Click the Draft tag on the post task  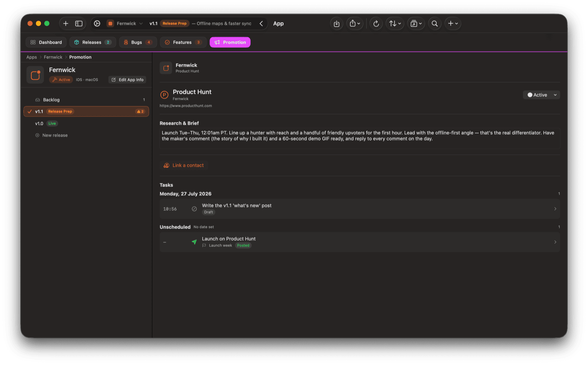pos(209,212)
